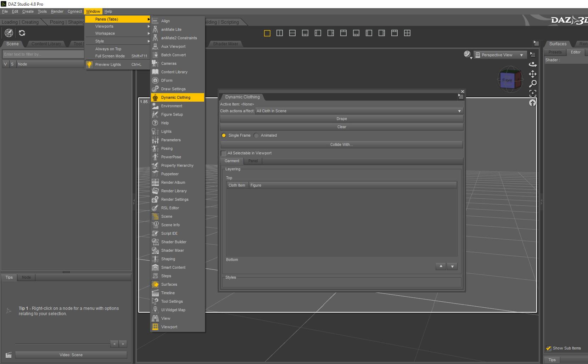Select Single Frame radio option

point(224,135)
